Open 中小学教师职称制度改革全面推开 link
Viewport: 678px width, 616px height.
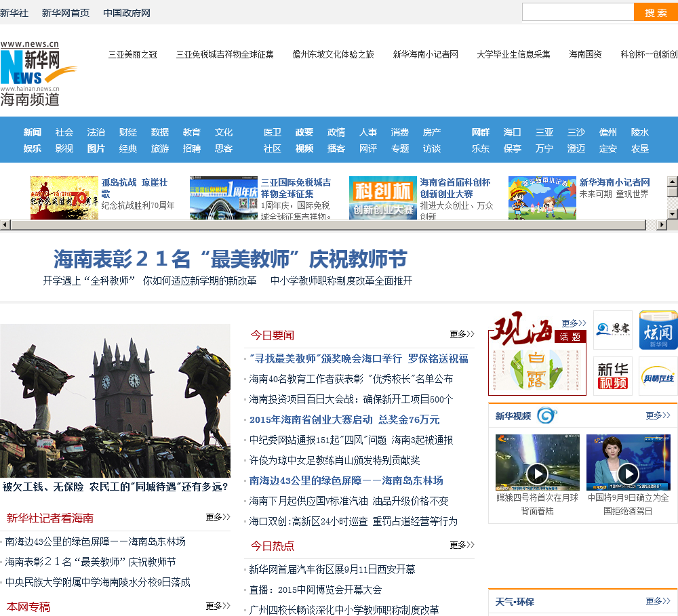pyautogui.click(x=342, y=281)
